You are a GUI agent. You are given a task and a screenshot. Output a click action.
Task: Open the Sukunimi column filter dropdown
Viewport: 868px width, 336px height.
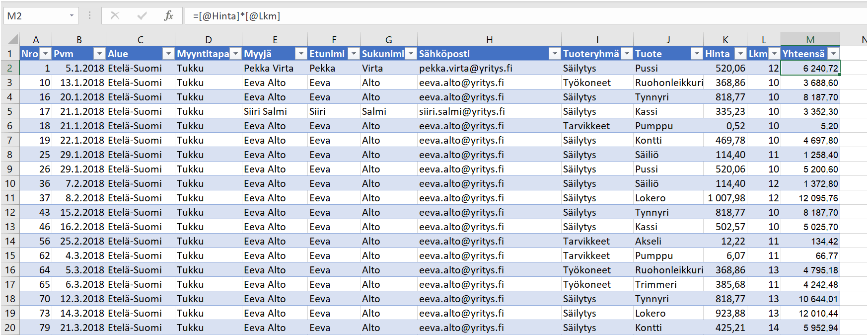[411, 54]
